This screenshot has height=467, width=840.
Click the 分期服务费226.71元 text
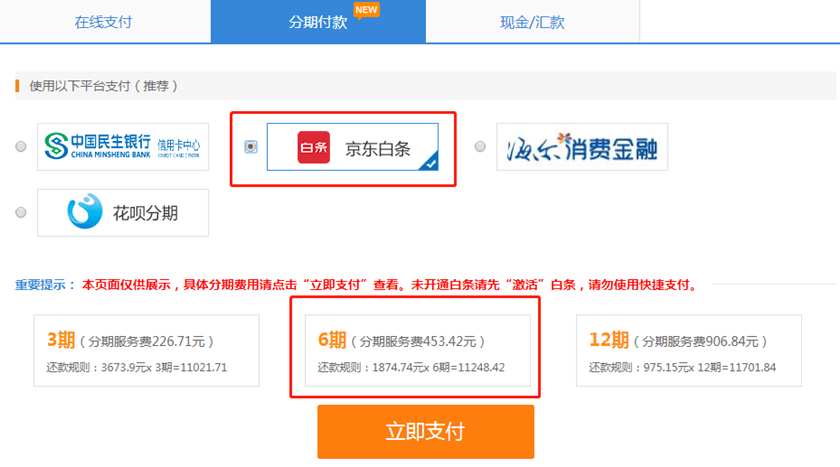tap(147, 341)
